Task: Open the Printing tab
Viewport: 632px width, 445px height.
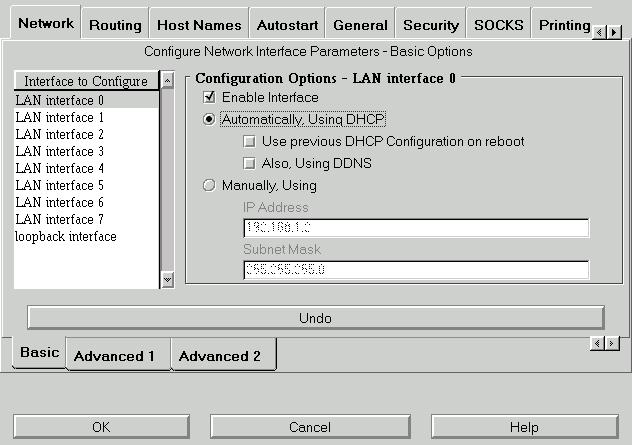Action: coord(564,25)
